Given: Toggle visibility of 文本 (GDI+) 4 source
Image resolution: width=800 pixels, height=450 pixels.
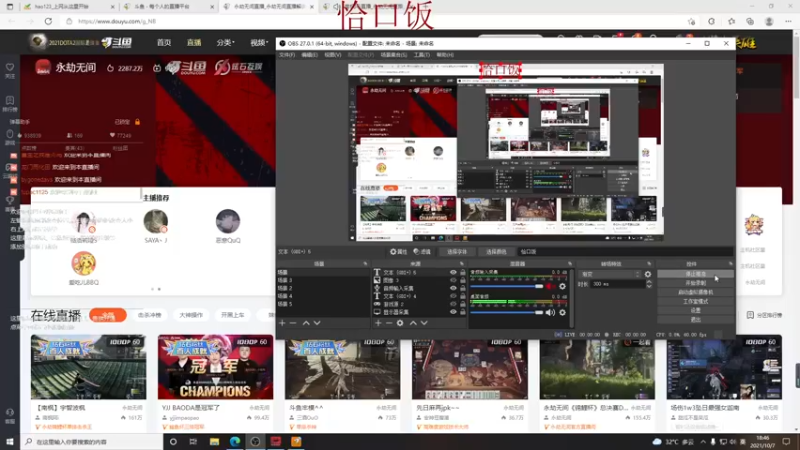Looking at the screenshot, I should tap(453, 296).
